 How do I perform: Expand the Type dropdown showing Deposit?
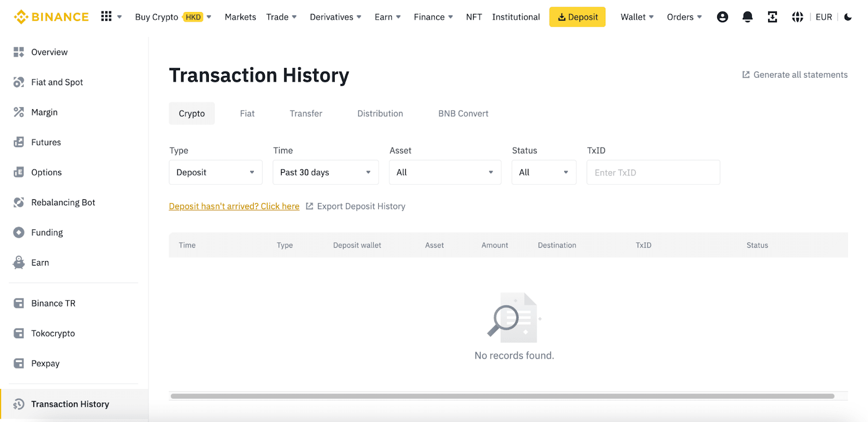tap(215, 172)
